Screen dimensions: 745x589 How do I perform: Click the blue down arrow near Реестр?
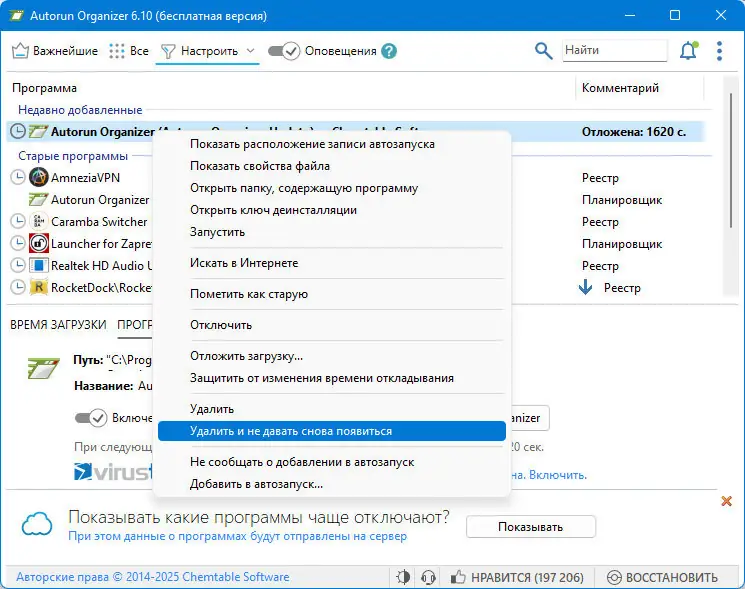click(x=586, y=287)
